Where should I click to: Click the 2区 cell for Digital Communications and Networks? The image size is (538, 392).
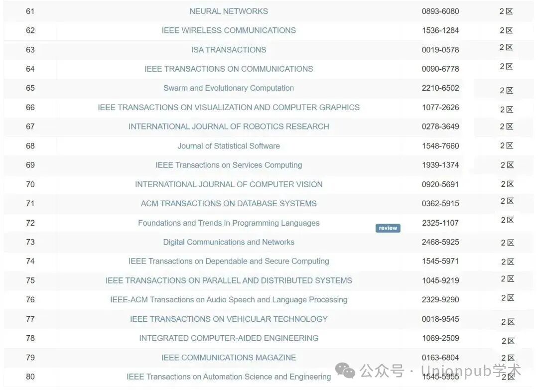pos(508,243)
